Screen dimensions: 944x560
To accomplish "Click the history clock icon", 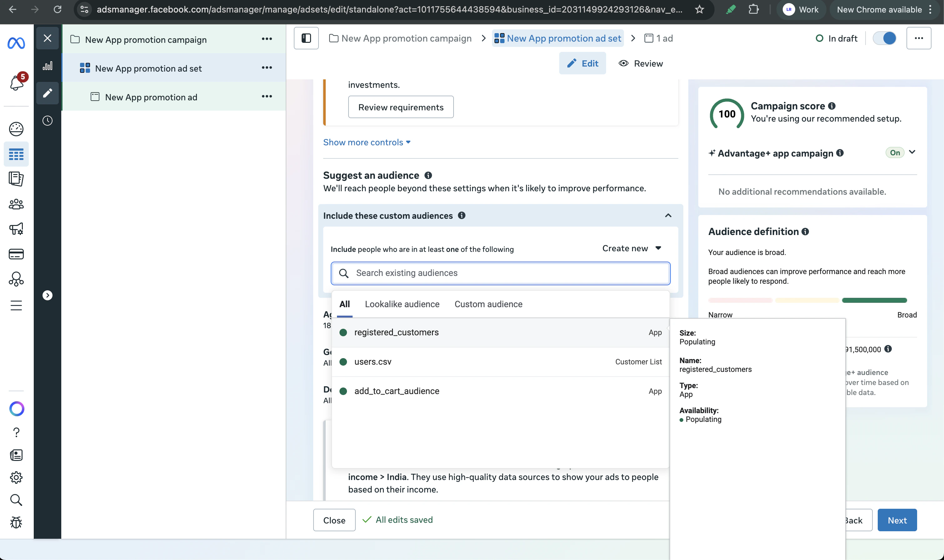I will [x=47, y=121].
